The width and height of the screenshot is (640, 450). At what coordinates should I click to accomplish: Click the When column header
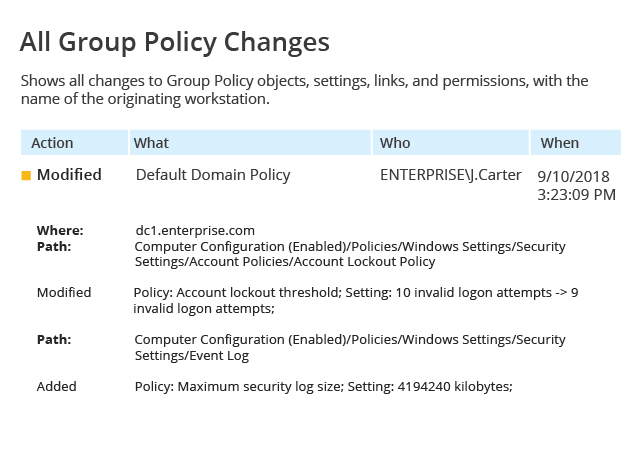click(576, 143)
